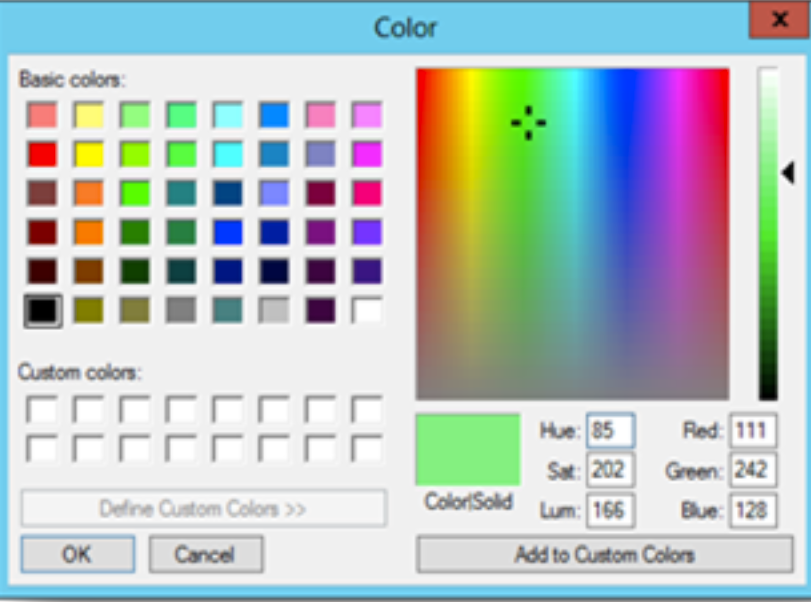Click the OK button
This screenshot has height=602, width=811.
78,554
